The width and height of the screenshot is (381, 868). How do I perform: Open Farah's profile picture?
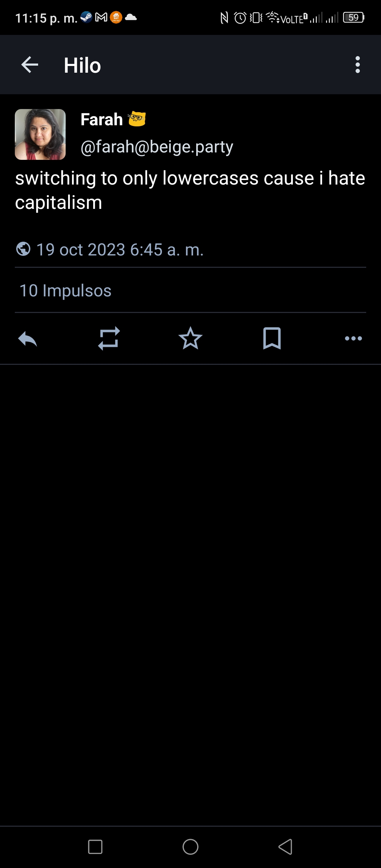[x=40, y=134]
